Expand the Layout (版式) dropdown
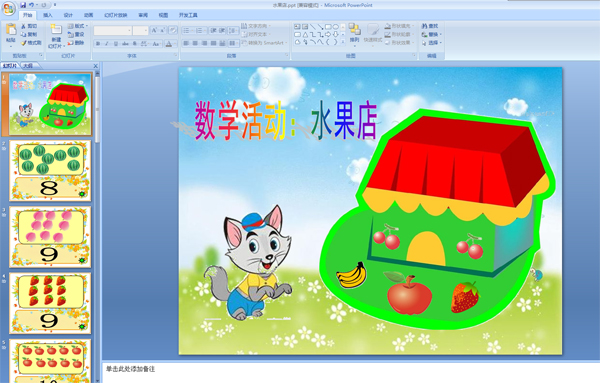 tap(78, 26)
